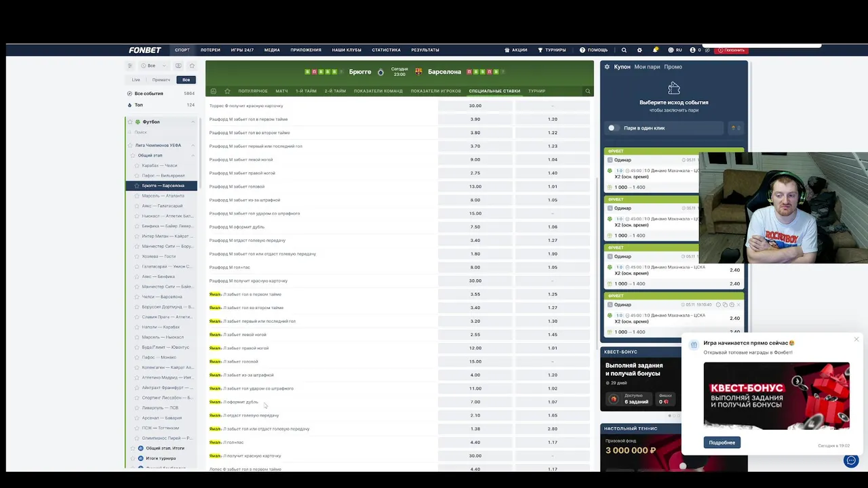Collapse Лига Чемпионов УЕФА tree
Image resolution: width=868 pixels, height=488 pixels.
click(193, 146)
